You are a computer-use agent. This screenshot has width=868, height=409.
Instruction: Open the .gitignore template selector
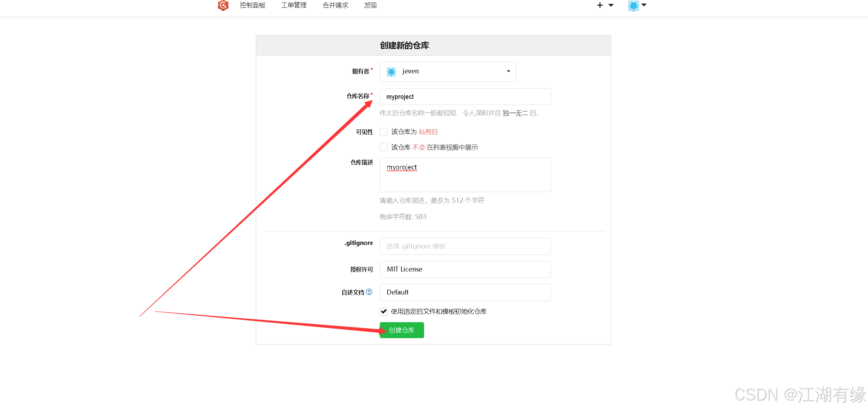tap(465, 246)
